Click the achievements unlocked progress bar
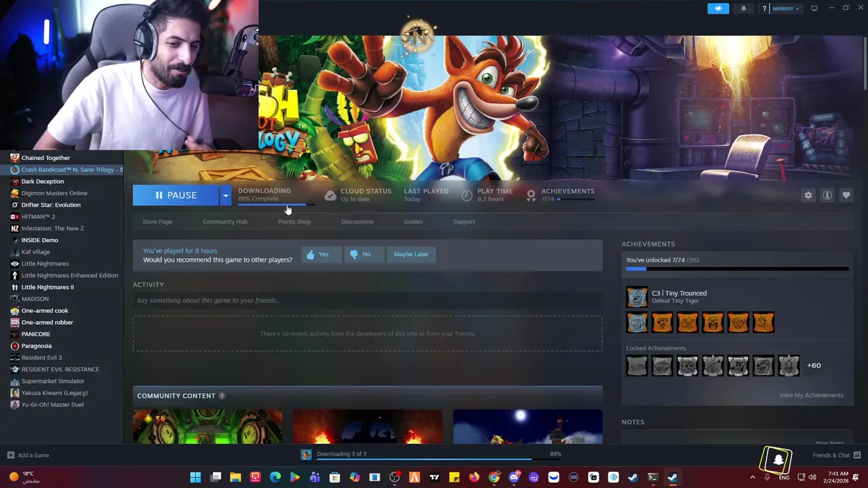Image resolution: width=868 pixels, height=488 pixels. 737,269
